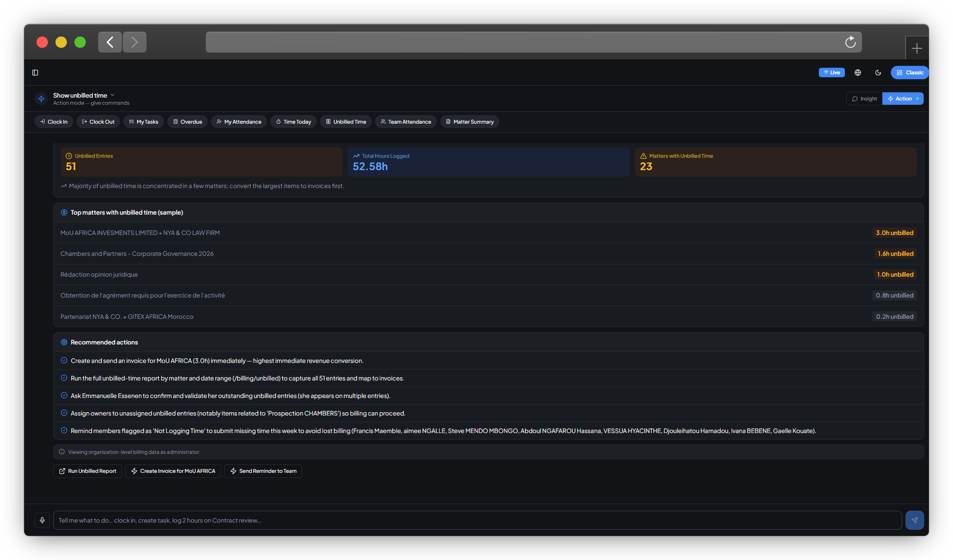Click the lightning icon beside Show unbilled time
Viewport: 953px width, 560px height.
pyautogui.click(x=42, y=99)
